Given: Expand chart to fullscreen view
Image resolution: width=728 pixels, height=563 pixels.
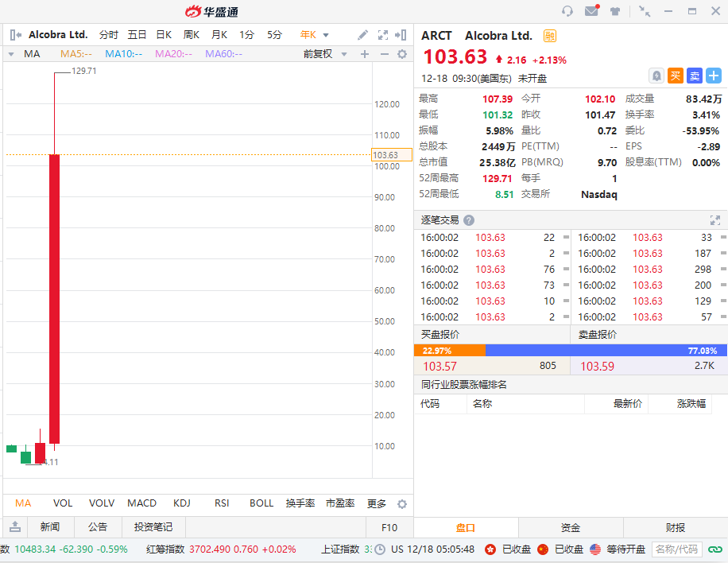Looking at the screenshot, I should (383, 35).
